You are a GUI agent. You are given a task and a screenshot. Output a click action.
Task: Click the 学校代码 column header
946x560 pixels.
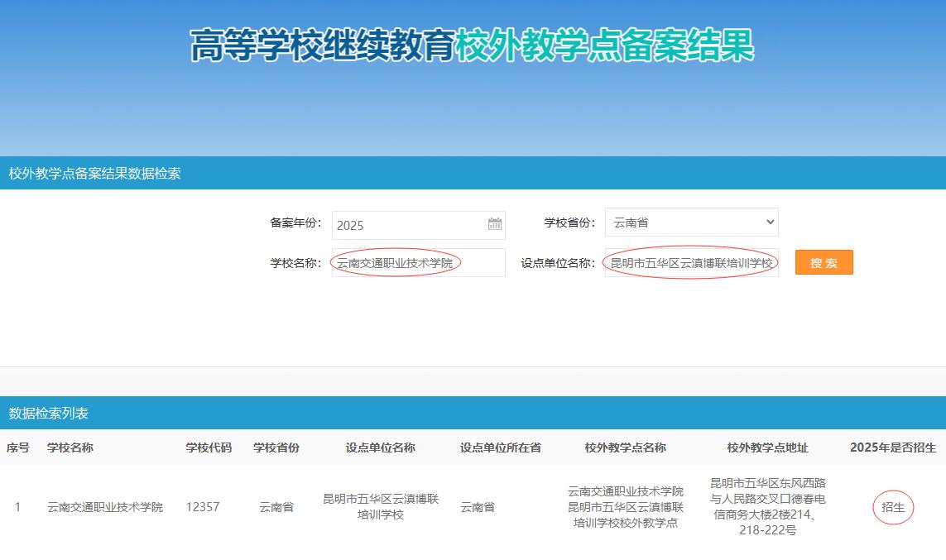click(x=209, y=448)
